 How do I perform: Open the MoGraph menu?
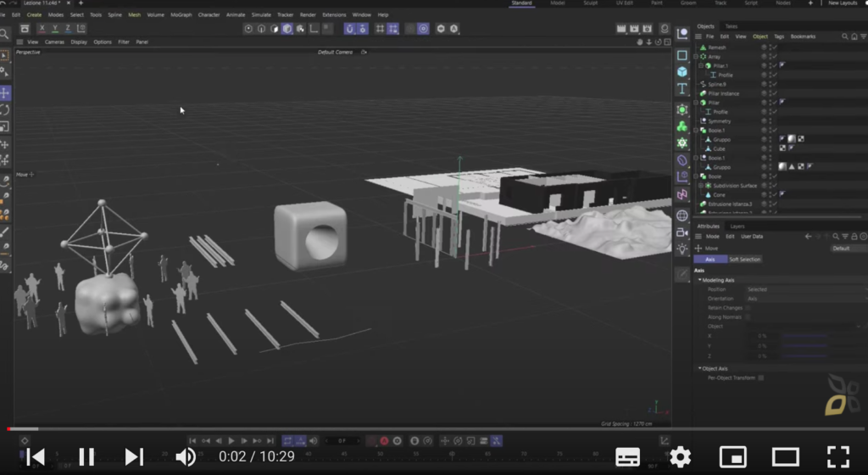[x=181, y=15]
